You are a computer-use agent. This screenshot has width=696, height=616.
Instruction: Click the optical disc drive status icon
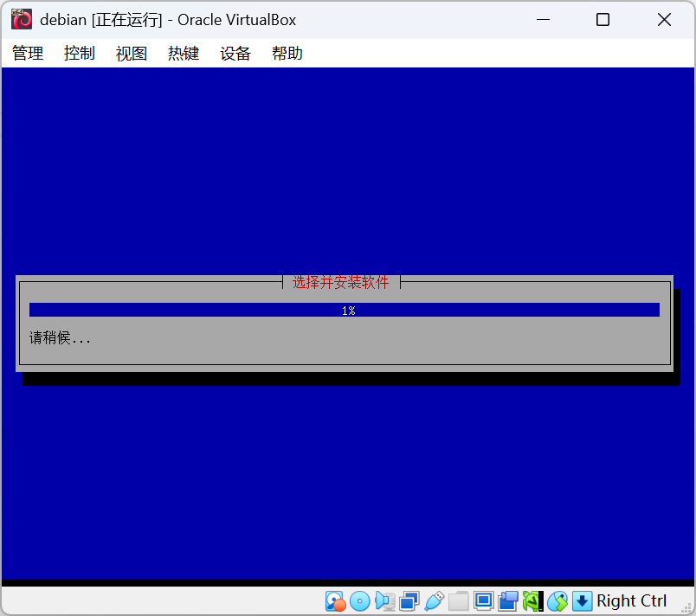(x=360, y=601)
